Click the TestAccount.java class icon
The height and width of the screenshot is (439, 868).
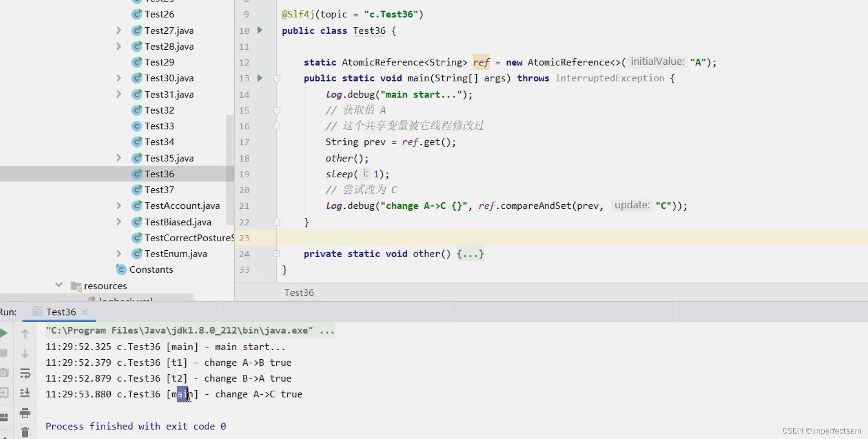pyautogui.click(x=137, y=206)
